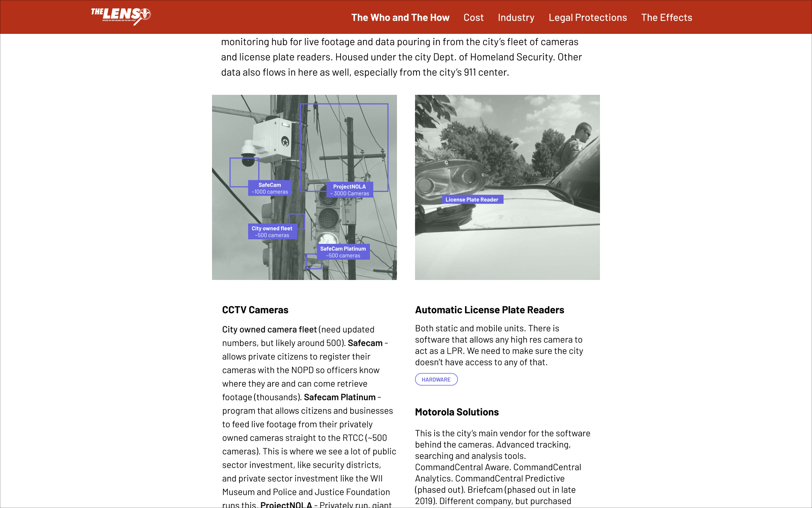Click the SafeCam Platinum ~500 cameras label
Image resolution: width=812 pixels, height=508 pixels.
tap(343, 252)
